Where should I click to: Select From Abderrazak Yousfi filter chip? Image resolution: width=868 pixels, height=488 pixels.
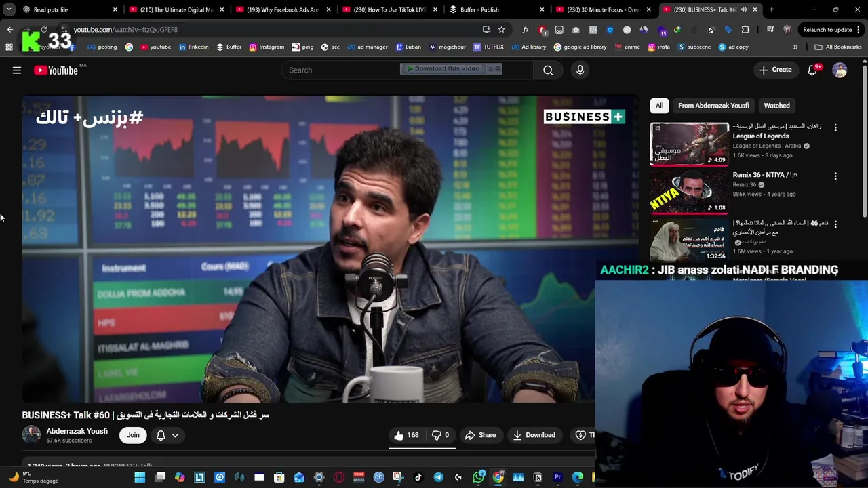click(713, 106)
